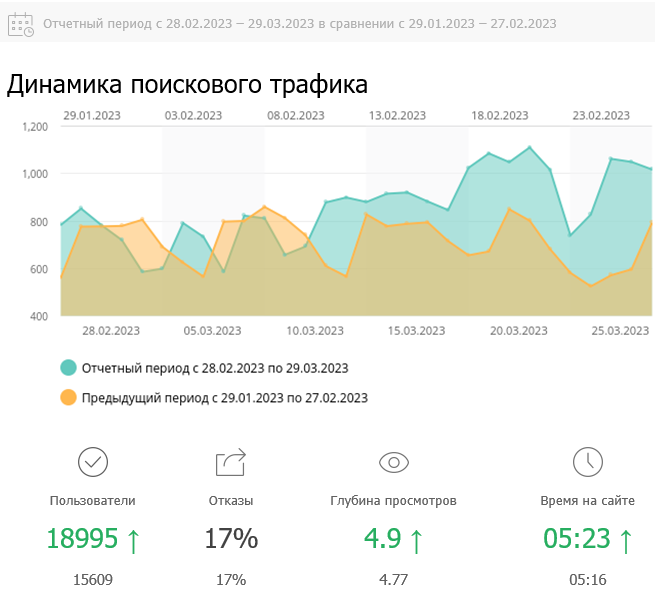
Task: Click the bottom axis date 28.02.2023
Action: click(111, 331)
